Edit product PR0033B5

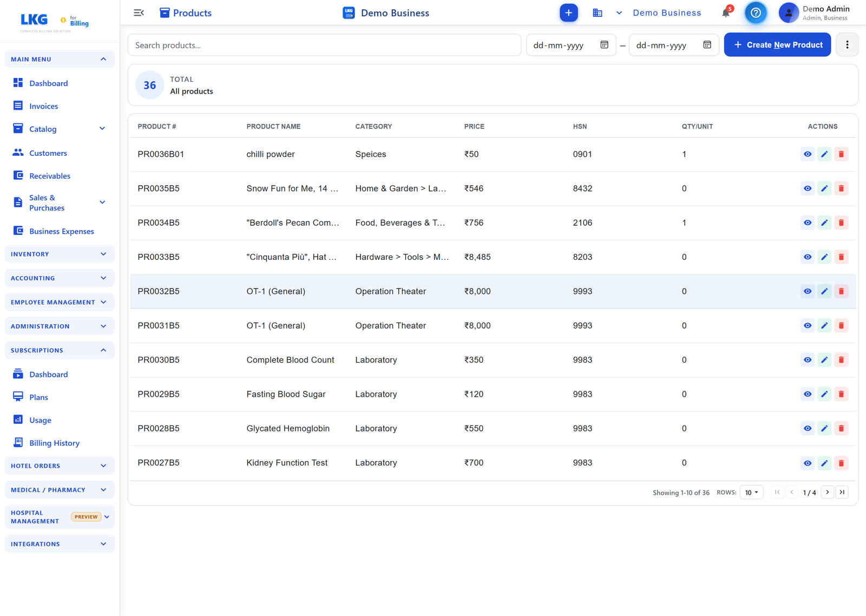[x=824, y=257]
